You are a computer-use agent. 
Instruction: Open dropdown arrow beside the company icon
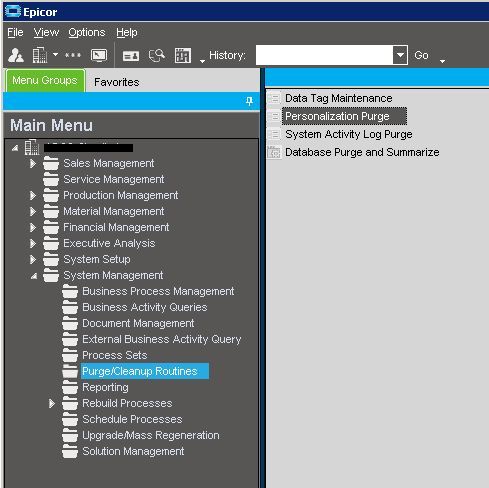click(x=55, y=54)
